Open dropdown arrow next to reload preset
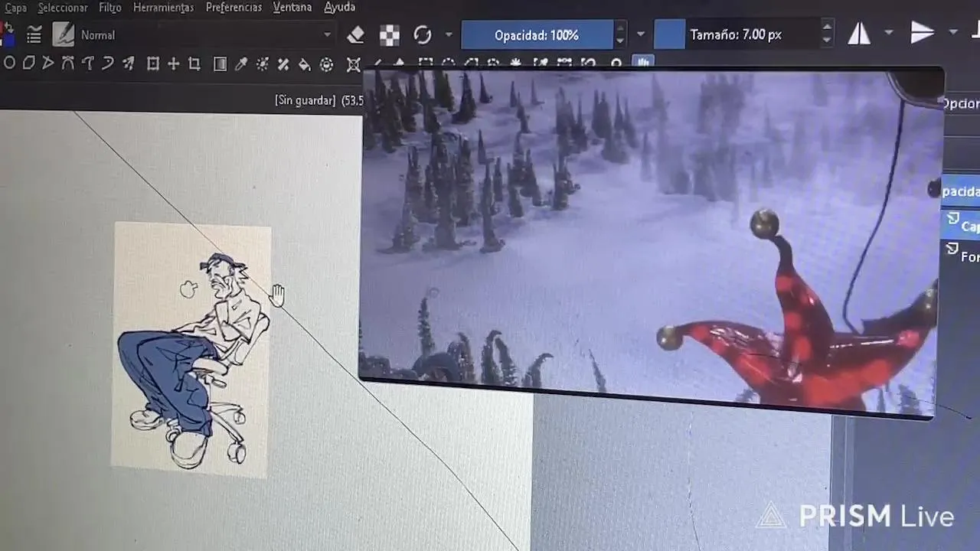This screenshot has width=980, height=551. click(x=449, y=34)
